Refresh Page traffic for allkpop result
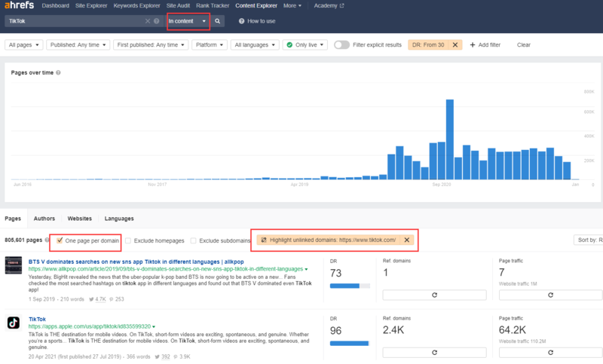The height and width of the screenshot is (364, 603). click(x=550, y=295)
